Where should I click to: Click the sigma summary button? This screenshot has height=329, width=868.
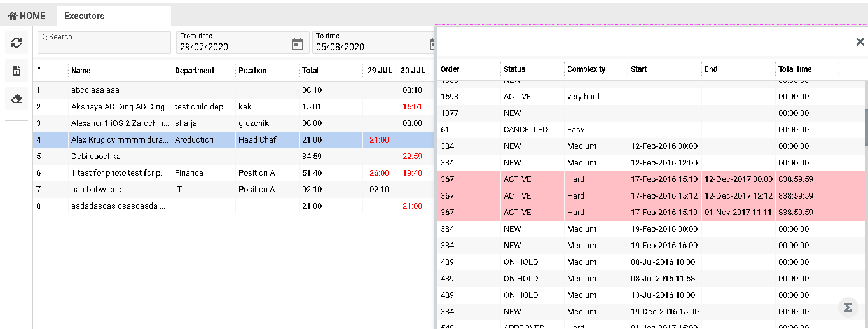[x=848, y=307]
